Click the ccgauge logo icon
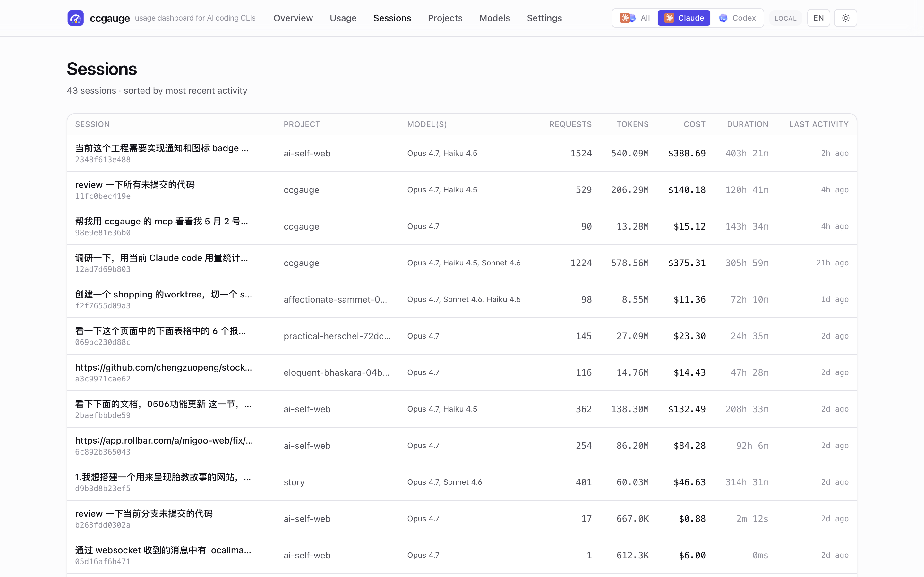 click(76, 18)
